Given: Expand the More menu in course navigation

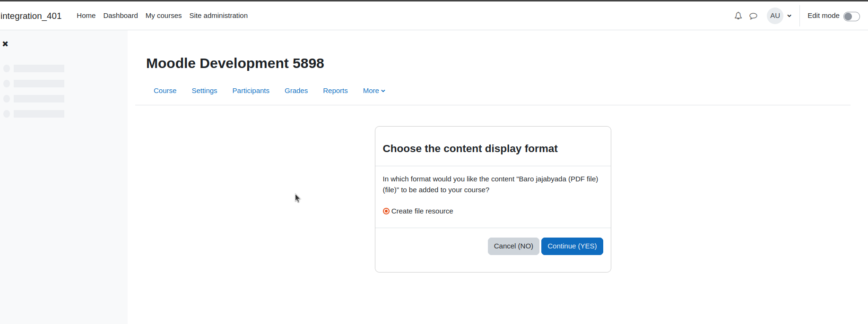Looking at the screenshot, I should click(x=374, y=91).
